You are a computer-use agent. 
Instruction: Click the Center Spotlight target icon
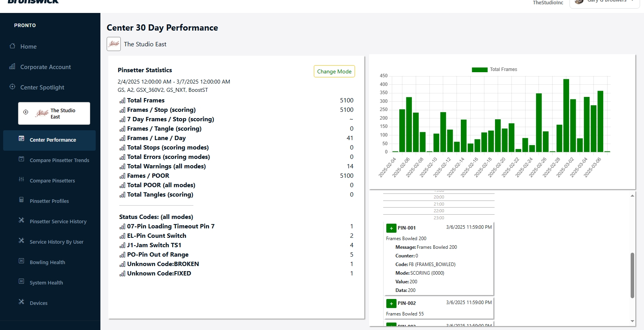13,87
